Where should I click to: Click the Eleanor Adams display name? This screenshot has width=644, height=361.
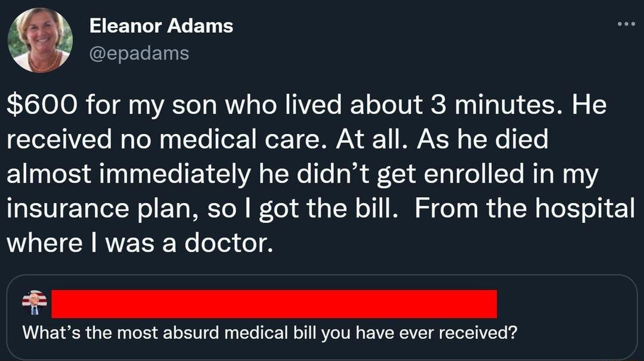[161, 26]
